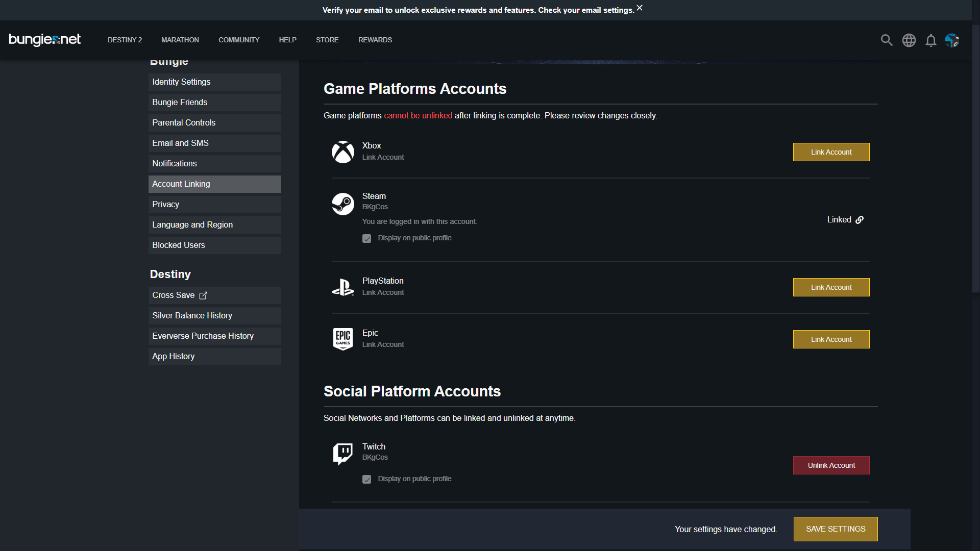The height and width of the screenshot is (551, 980).
Task: Open the search magnifier icon
Action: pos(887,40)
